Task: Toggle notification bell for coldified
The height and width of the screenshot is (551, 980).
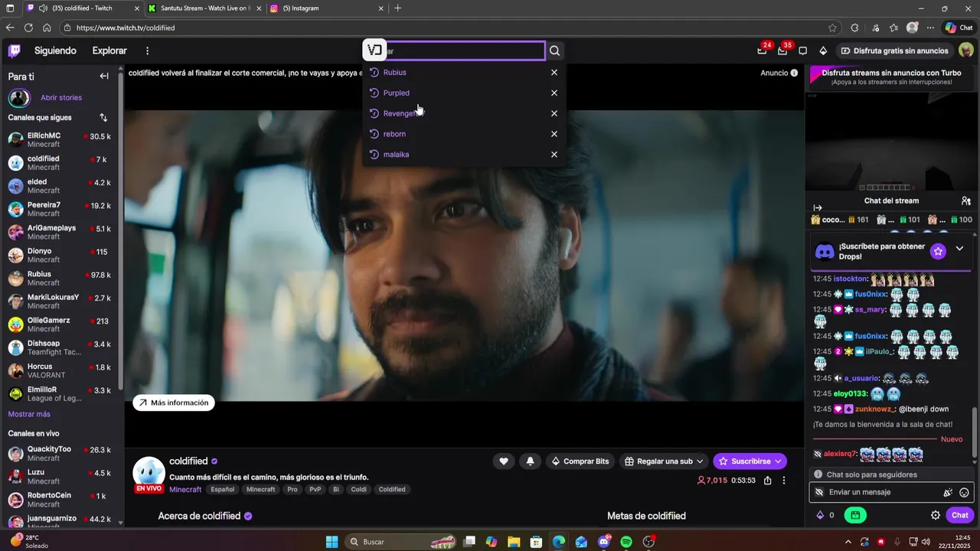Action: [530, 461]
